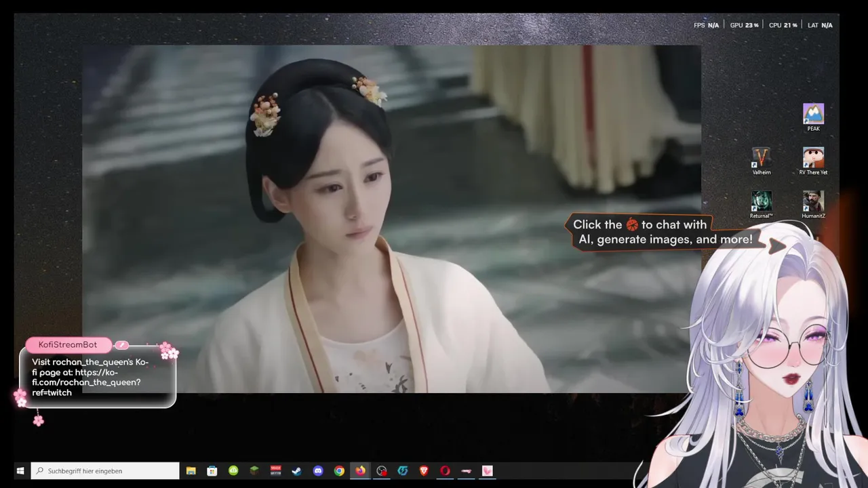Open the RV There Yet desktop shortcut
Image resolution: width=868 pixels, height=488 pixels.
pyautogui.click(x=813, y=161)
